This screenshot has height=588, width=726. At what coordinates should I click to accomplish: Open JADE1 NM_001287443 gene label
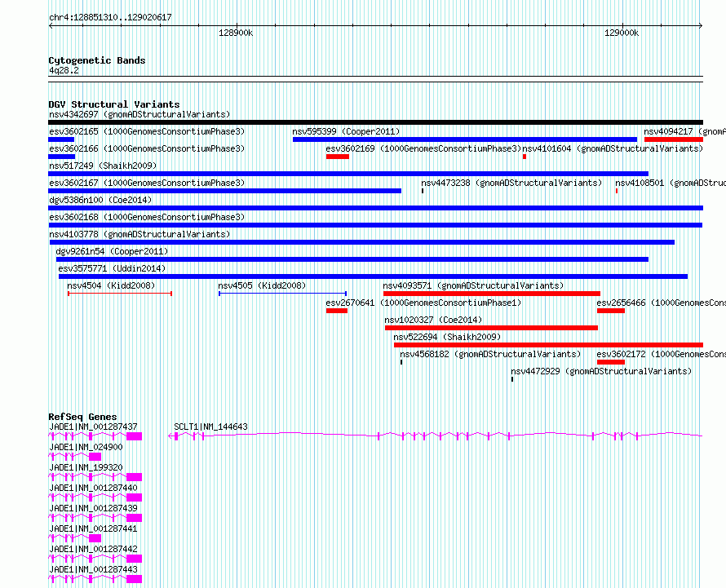[93, 569]
